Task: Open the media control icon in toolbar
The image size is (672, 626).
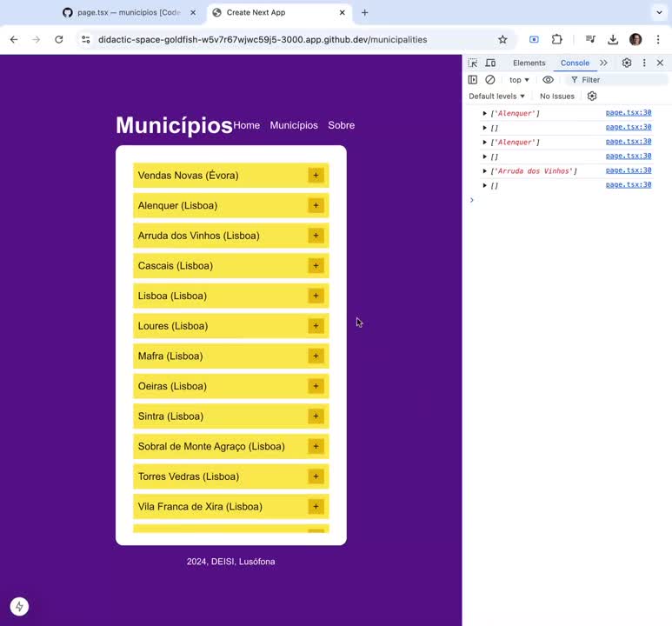Action: coord(590,39)
